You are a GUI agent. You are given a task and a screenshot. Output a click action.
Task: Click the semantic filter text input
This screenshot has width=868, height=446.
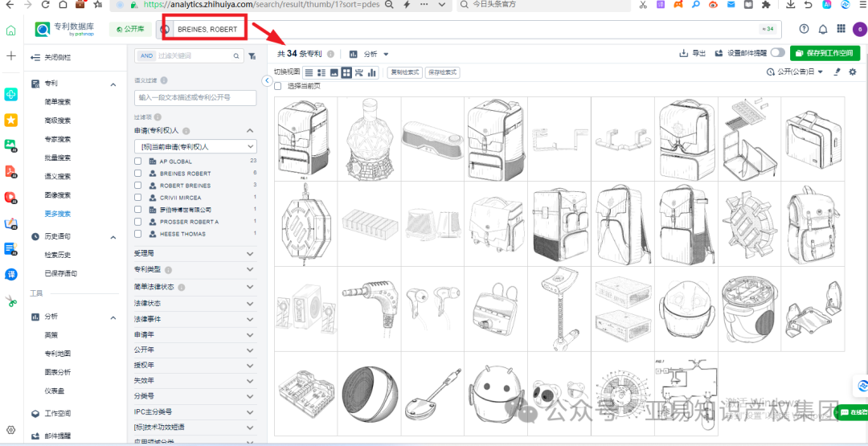[195, 98]
